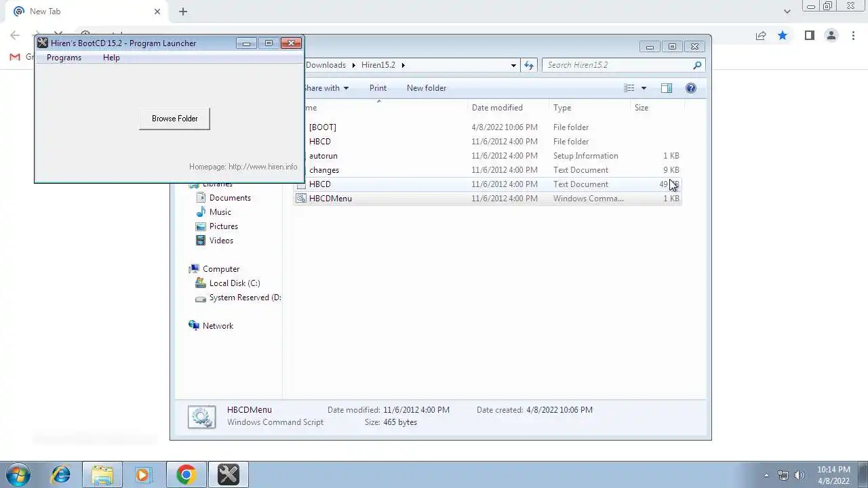This screenshot has width=868, height=488.
Task: Click the Explorer refresh button
Action: pyautogui.click(x=529, y=65)
